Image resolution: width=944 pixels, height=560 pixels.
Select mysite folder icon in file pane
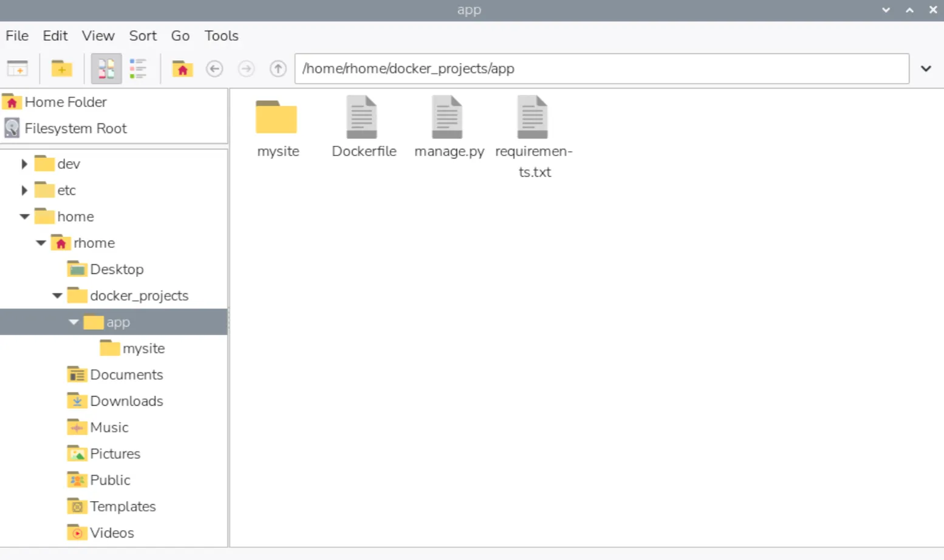(277, 117)
